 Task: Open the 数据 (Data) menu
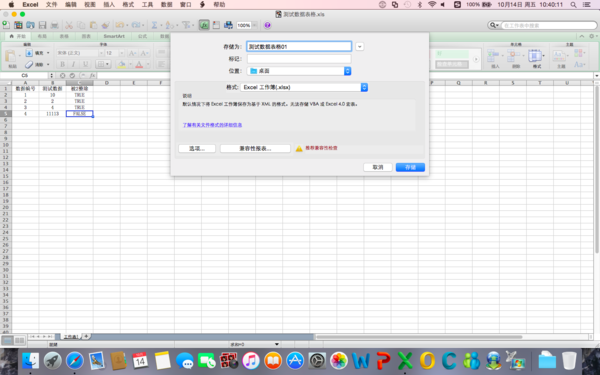coord(166,5)
